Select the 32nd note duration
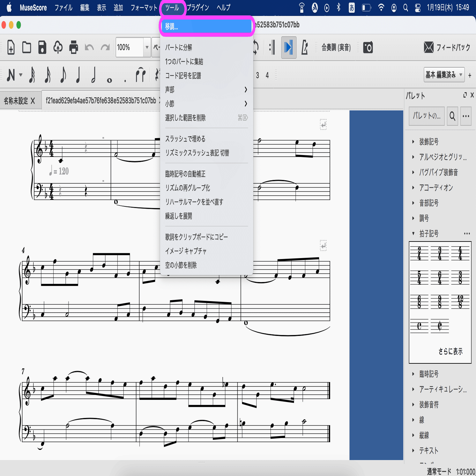476x476 pixels. [48, 75]
